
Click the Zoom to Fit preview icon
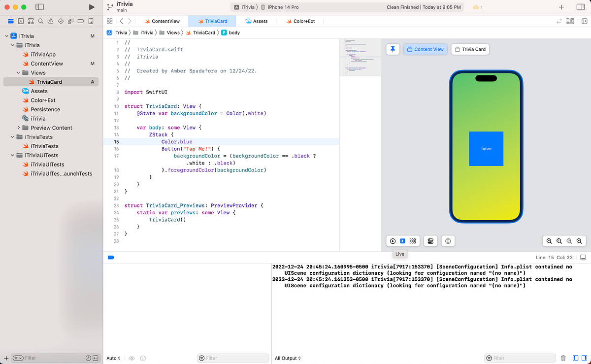(569, 241)
